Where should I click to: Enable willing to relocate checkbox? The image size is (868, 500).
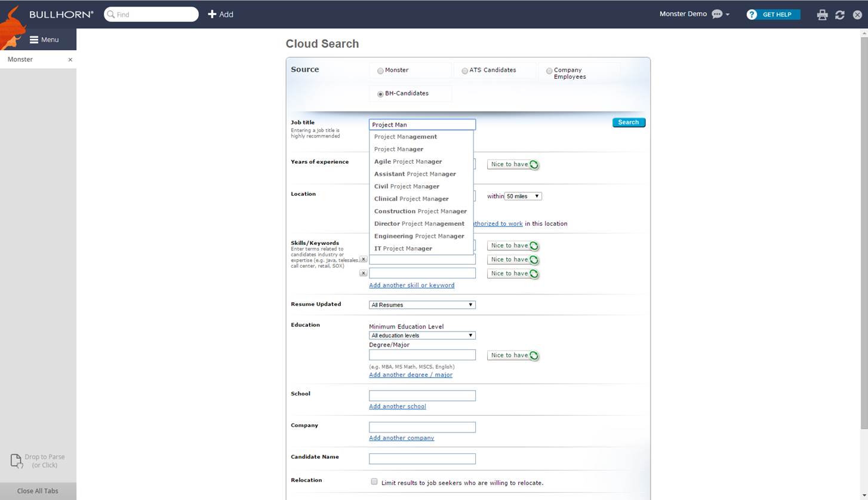click(x=374, y=481)
